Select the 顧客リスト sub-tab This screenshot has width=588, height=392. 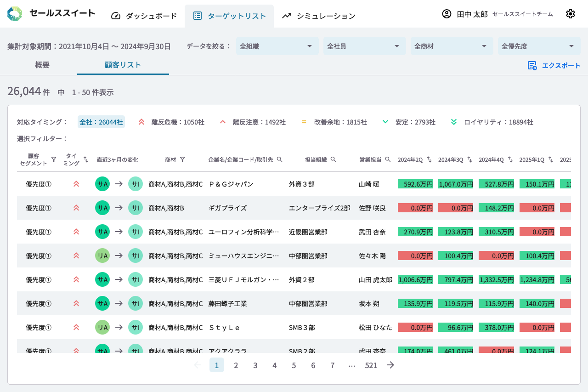(x=123, y=65)
